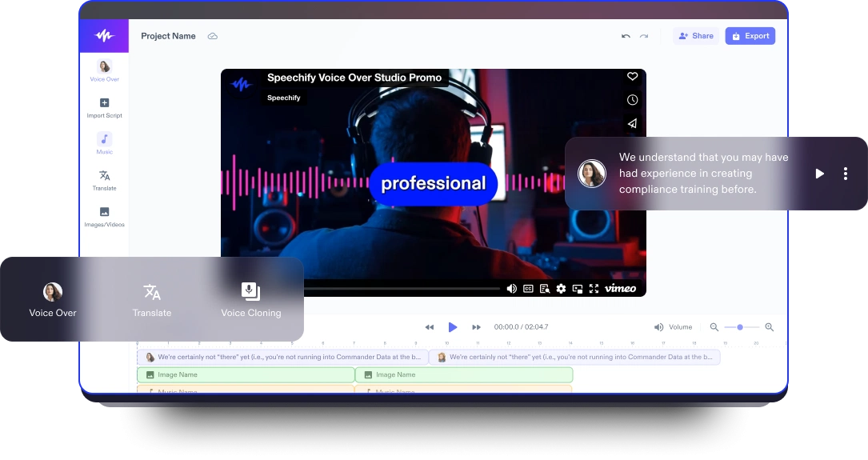The height and width of the screenshot is (460, 868).
Task: Open the Images/Videos sidebar panel
Action: tap(104, 217)
